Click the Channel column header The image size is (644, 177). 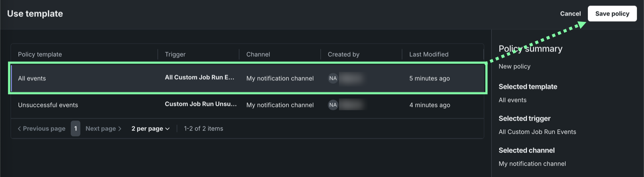[x=258, y=54]
